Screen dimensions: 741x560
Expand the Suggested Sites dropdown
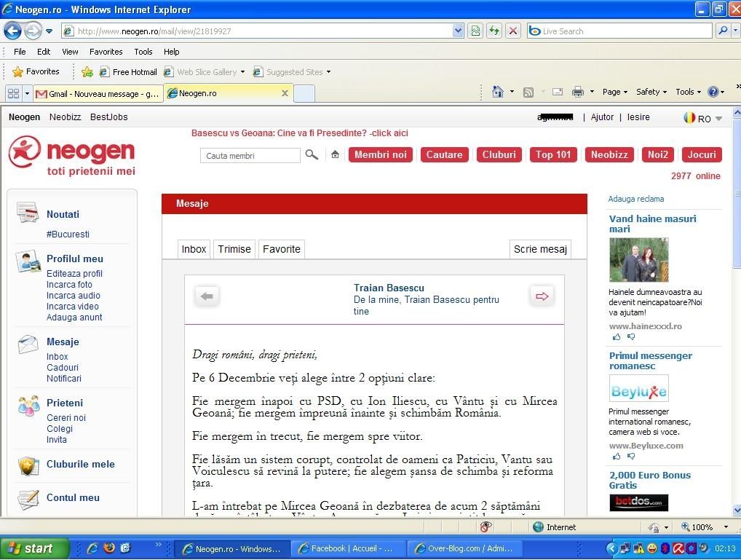click(328, 72)
